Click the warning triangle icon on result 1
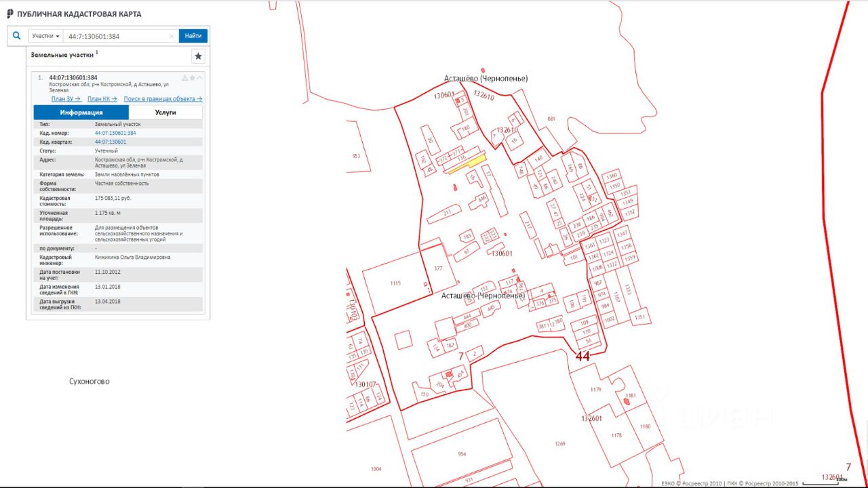 tap(184, 78)
